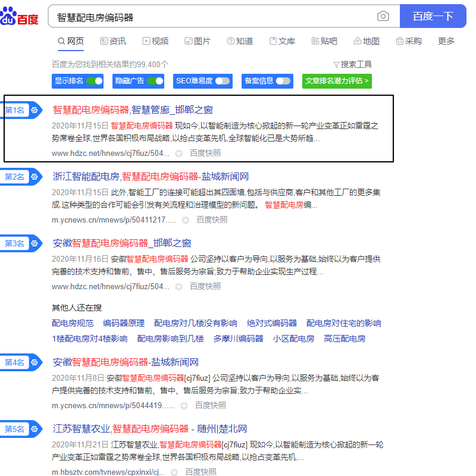Viewport: 476px width, 476px height.
Task: Open result 智慧配电房编码器,智慧管廊_邯郸之窗
Action: 133,110
